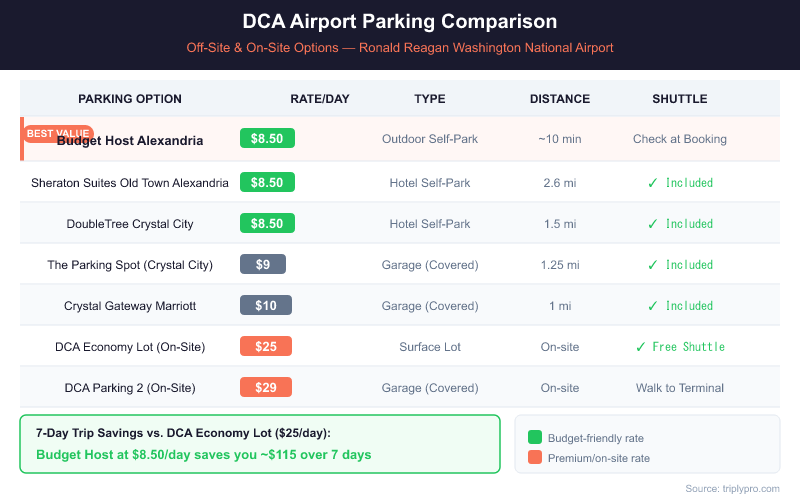Viewport: 800px width, 500px height.
Task: Click the $8.50 rate badge for Budget Host
Action: tap(267, 139)
